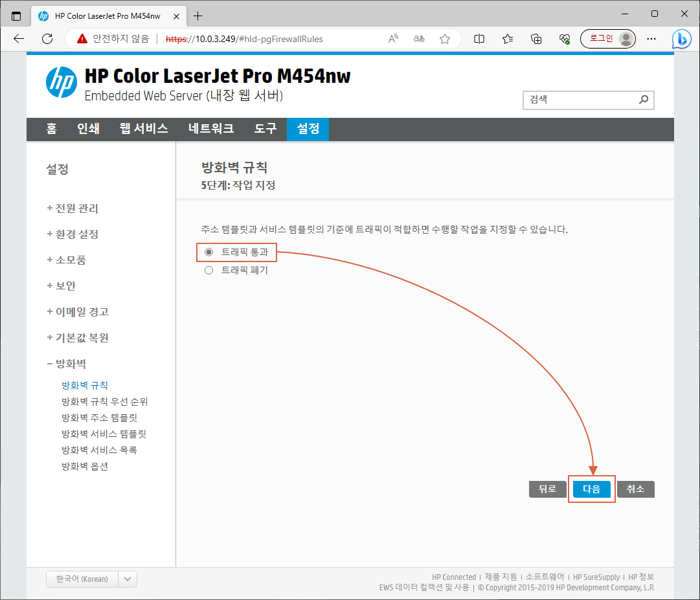Open the Favorites list icon
This screenshot has height=600, width=700.
pos(508,39)
